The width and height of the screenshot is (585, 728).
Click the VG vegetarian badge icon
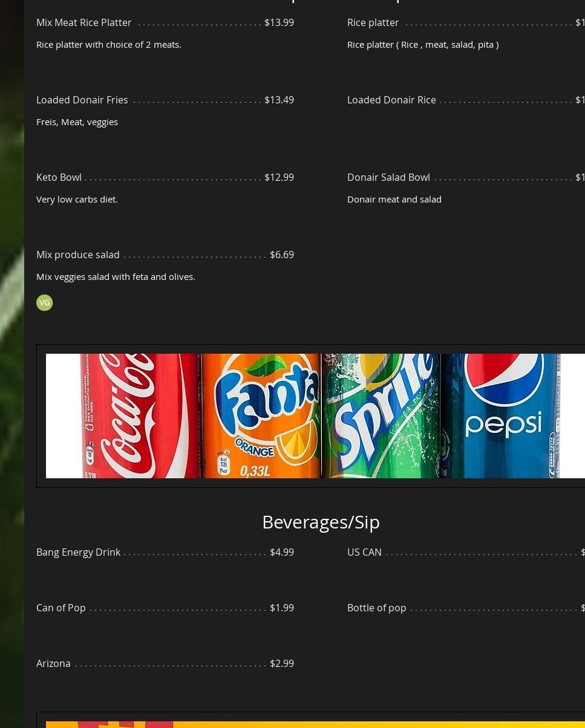(45, 303)
